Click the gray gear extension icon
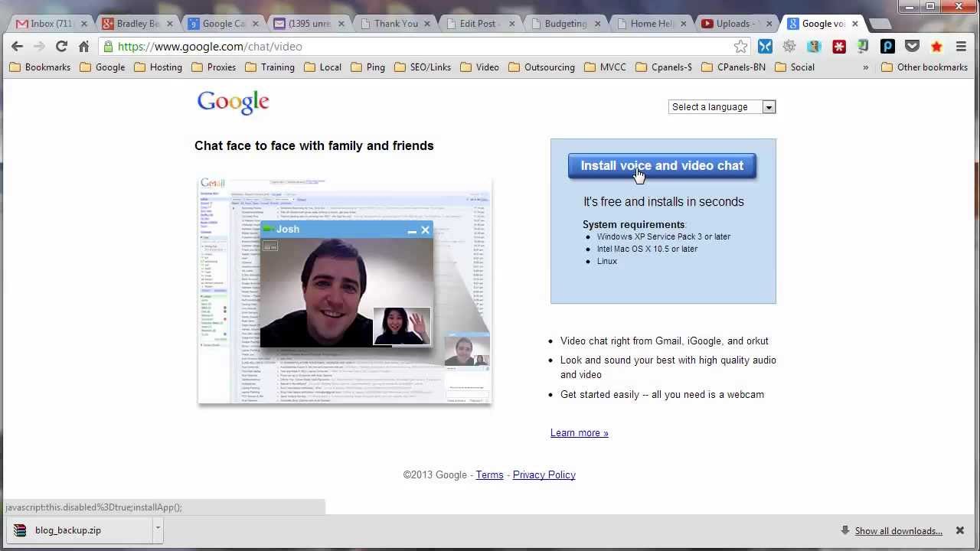This screenshot has height=551, width=980. [x=789, y=47]
